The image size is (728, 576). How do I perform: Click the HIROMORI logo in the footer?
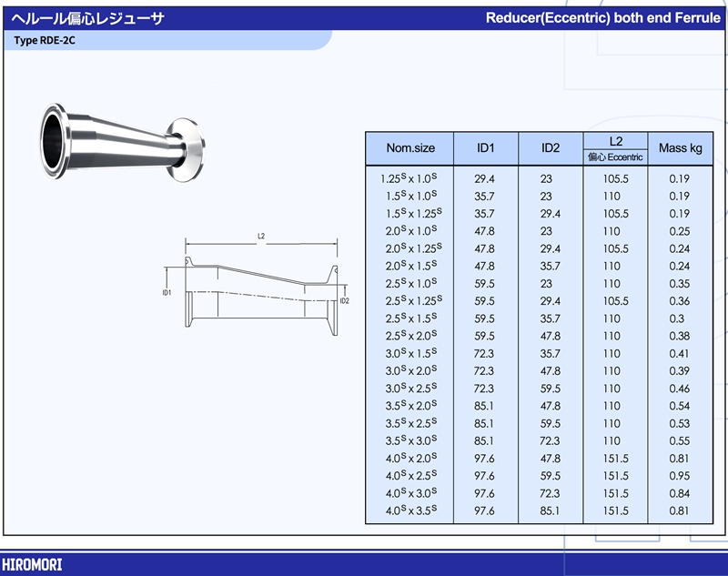click(32, 564)
